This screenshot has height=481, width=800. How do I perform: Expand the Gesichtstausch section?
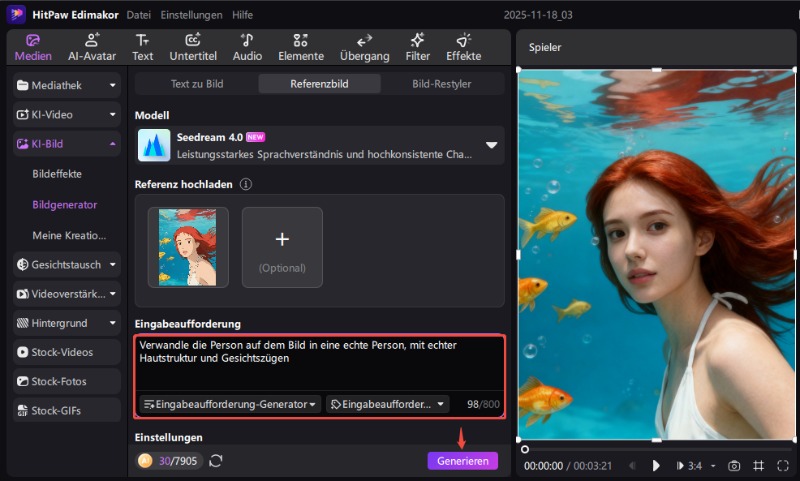[x=67, y=265]
